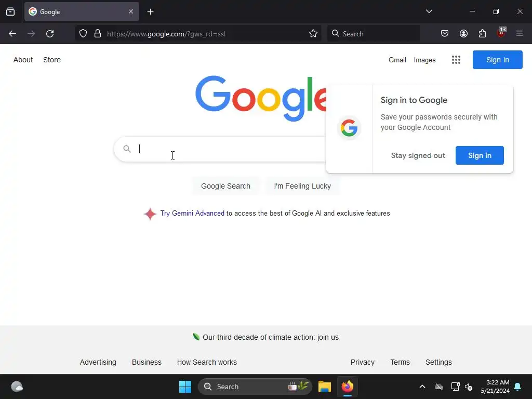The image size is (532, 399).
Task: Click Sign in at the page top right
Action: pos(497,60)
